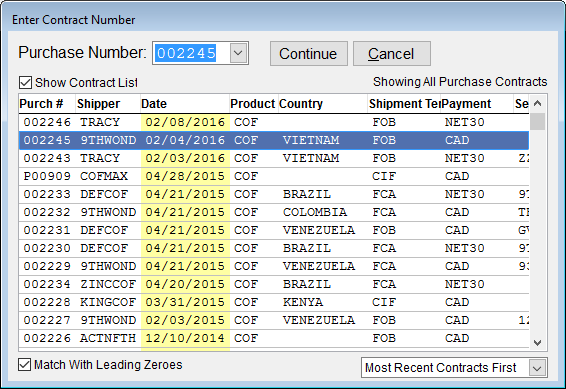Click the Cancel button
566x389 pixels.
point(392,53)
